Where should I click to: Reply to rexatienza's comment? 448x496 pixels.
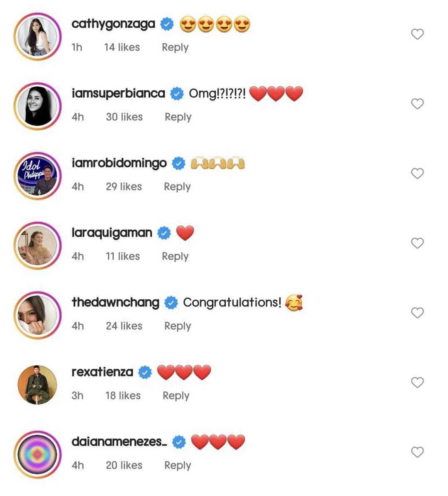click(176, 396)
